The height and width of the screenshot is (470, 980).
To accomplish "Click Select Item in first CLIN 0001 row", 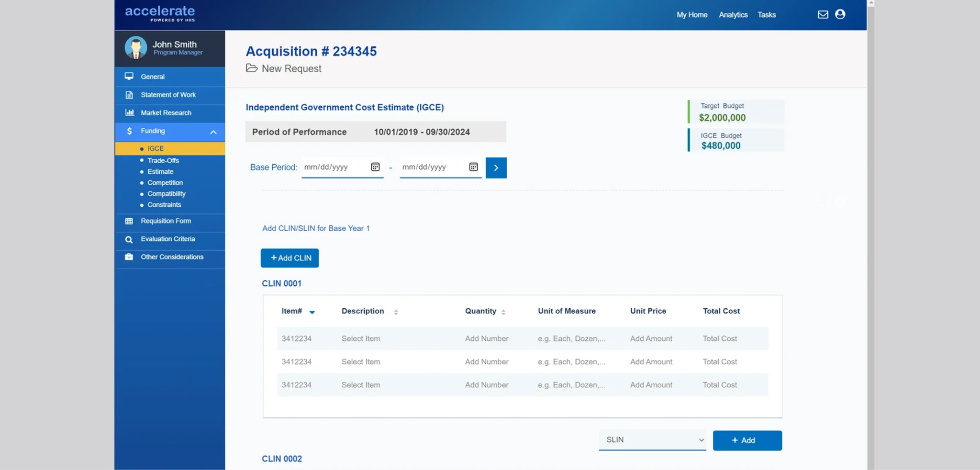I will tap(361, 338).
